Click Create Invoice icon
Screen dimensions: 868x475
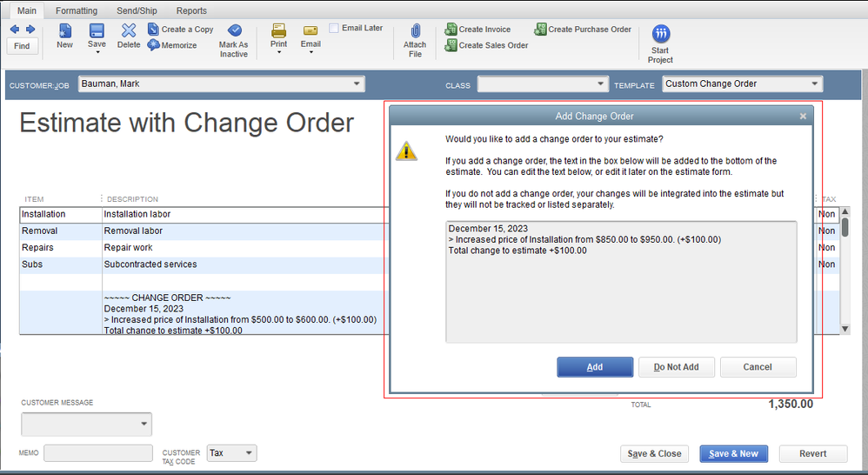451,29
